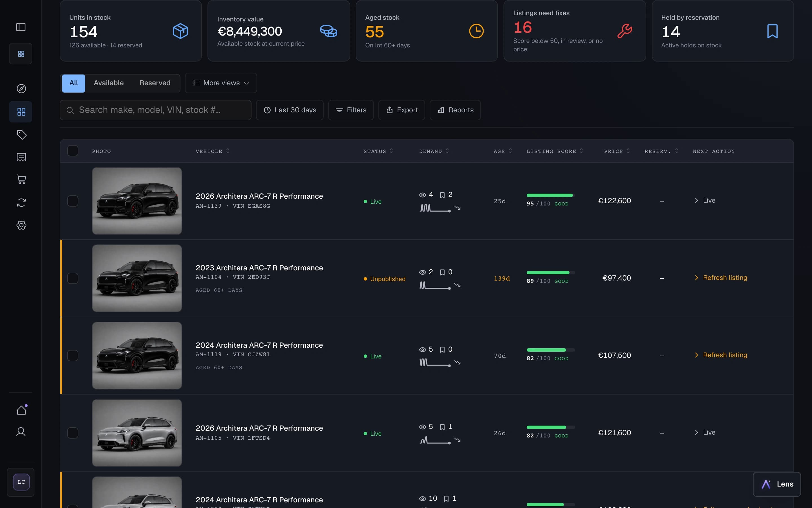Click the saves bookmark icon for AM-1139

point(442,195)
